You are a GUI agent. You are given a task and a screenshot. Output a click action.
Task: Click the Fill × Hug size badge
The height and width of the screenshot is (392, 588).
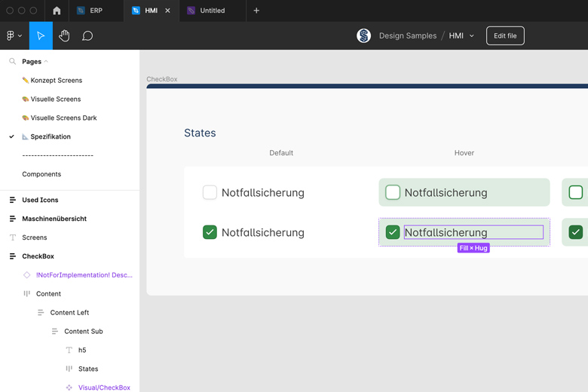pyautogui.click(x=473, y=248)
